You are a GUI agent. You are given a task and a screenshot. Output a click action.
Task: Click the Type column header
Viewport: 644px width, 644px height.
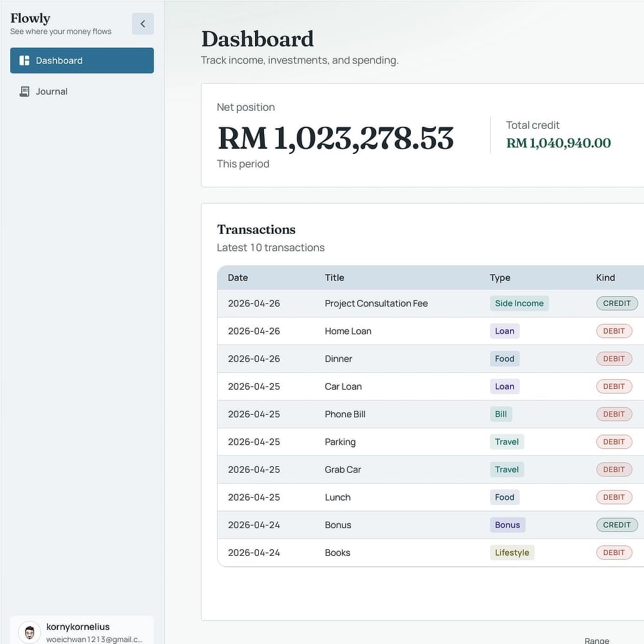point(500,278)
